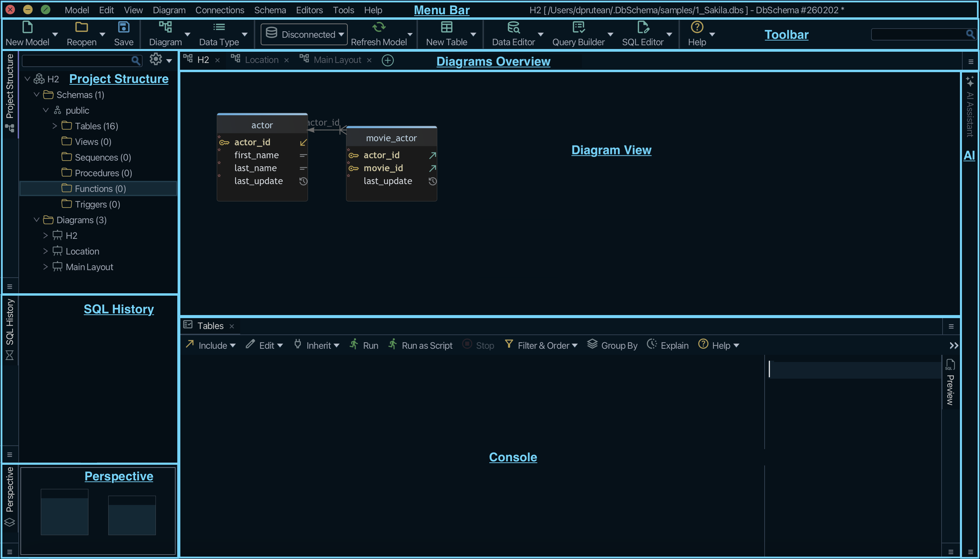Open the Connections menu
This screenshot has height=559, width=980.
tap(219, 10)
